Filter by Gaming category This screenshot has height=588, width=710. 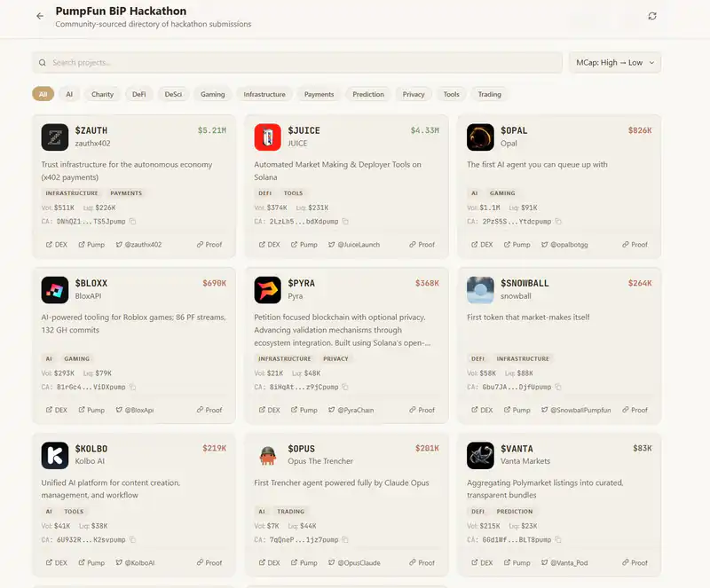213,94
